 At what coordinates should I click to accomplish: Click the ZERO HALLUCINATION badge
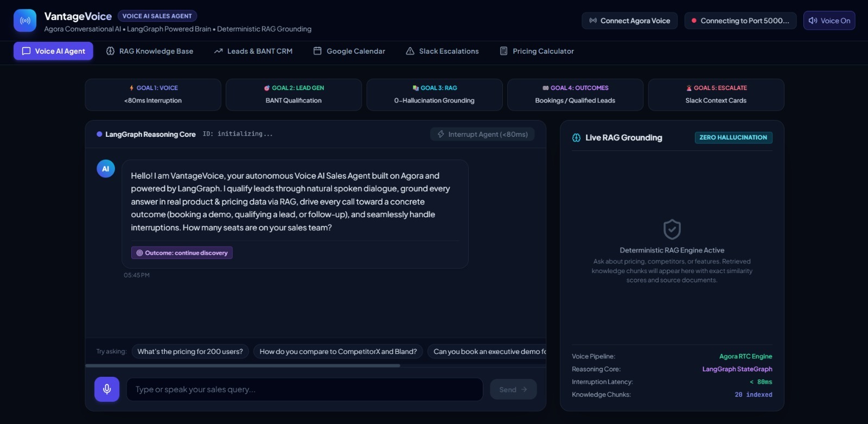coord(733,138)
